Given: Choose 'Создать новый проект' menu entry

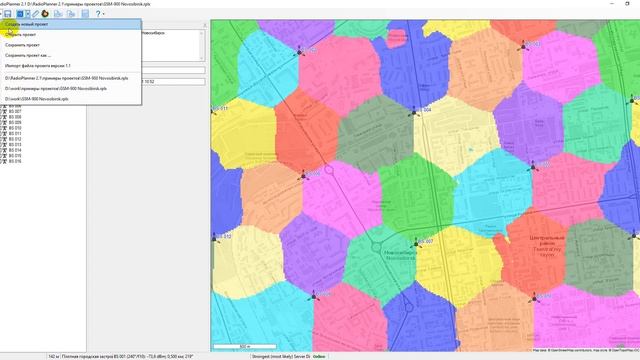Looking at the screenshot, I should 71,24.
